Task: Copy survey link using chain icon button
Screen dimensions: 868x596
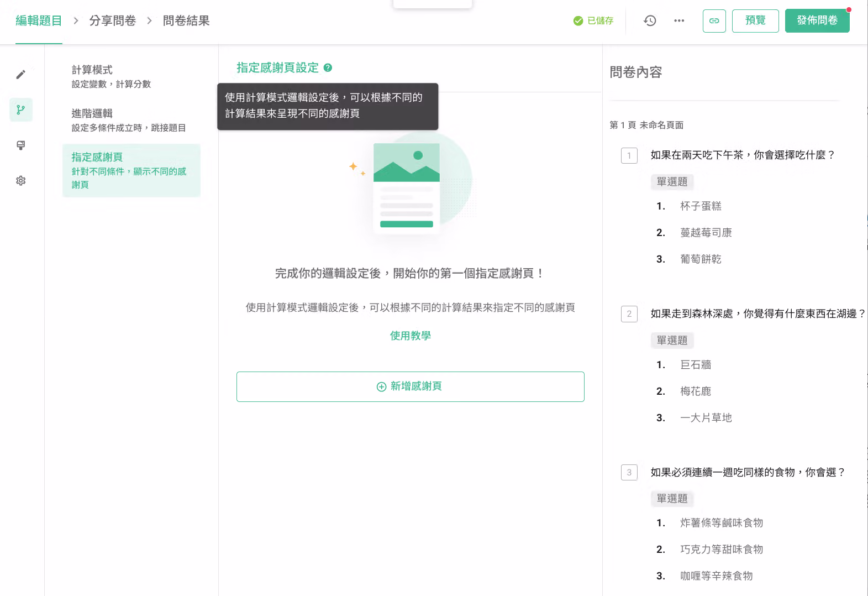Action: 714,21
